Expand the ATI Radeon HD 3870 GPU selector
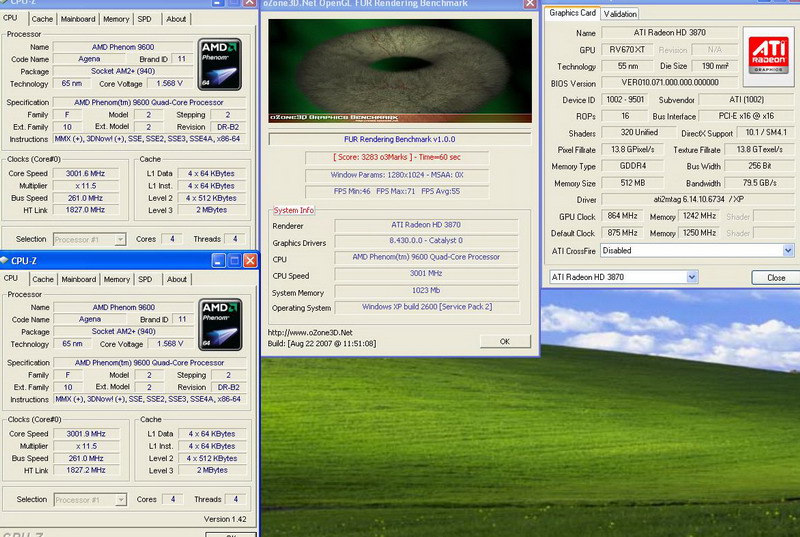Viewport: 800px width, 537px height. (689, 277)
